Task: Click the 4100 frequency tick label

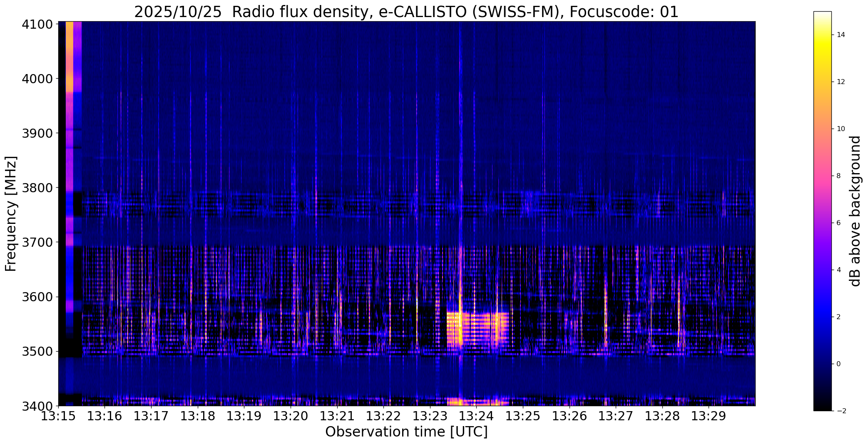Action: pyautogui.click(x=38, y=25)
